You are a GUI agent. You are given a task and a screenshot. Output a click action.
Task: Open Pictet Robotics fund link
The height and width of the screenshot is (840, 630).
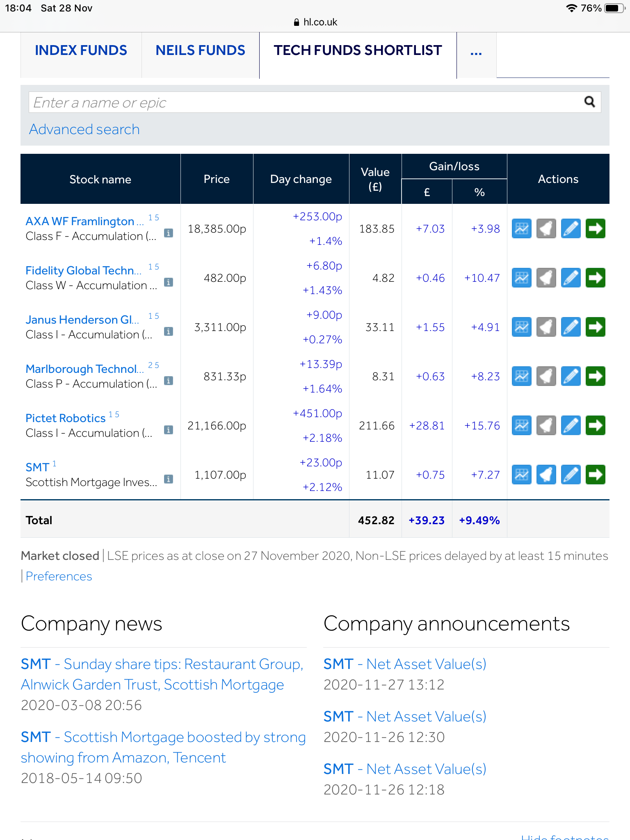(66, 418)
